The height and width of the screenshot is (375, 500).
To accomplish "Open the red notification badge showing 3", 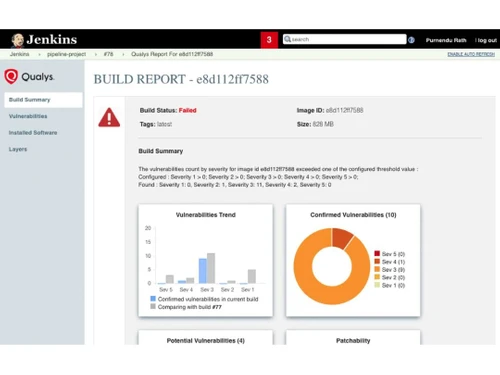I will (x=269, y=40).
